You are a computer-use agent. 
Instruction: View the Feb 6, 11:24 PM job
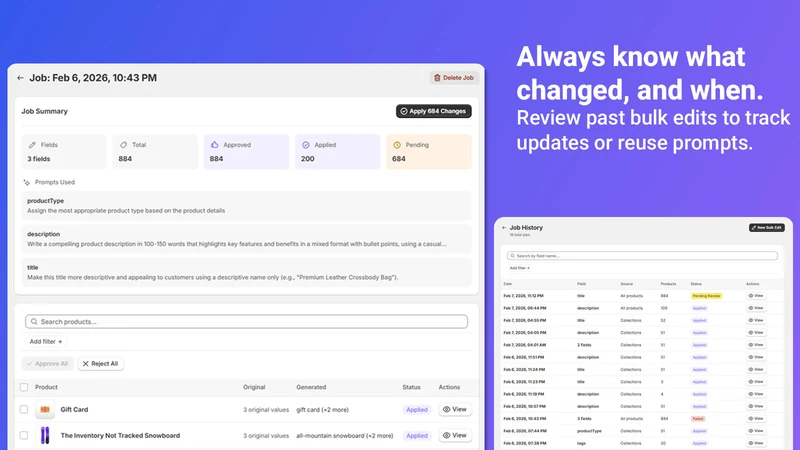click(x=756, y=369)
